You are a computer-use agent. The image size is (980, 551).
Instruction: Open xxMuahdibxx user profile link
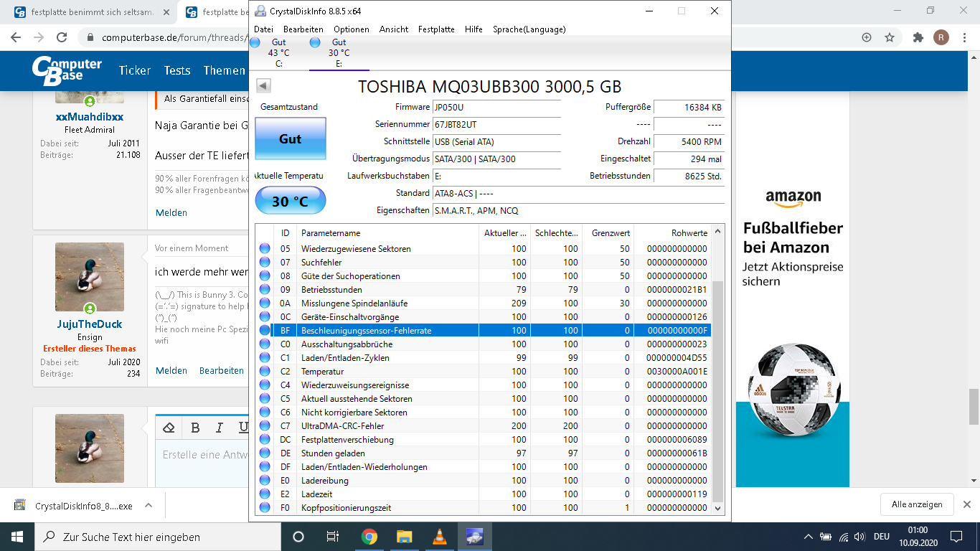tap(90, 116)
